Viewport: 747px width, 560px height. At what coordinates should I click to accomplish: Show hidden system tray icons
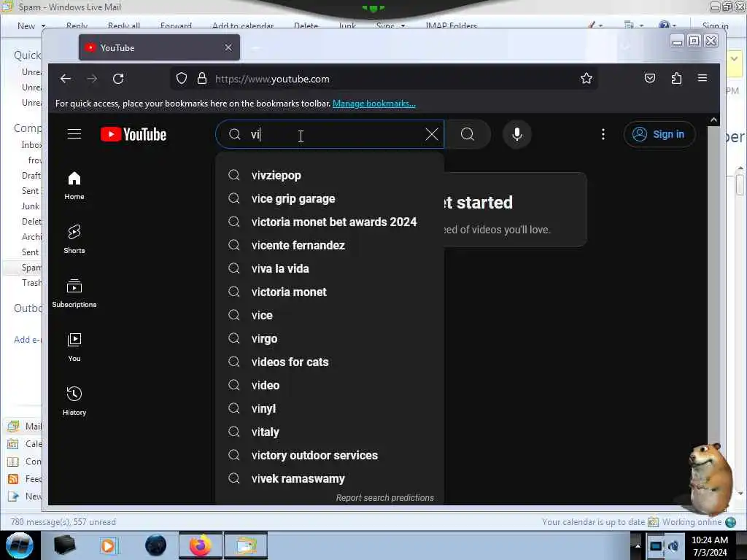(638, 545)
